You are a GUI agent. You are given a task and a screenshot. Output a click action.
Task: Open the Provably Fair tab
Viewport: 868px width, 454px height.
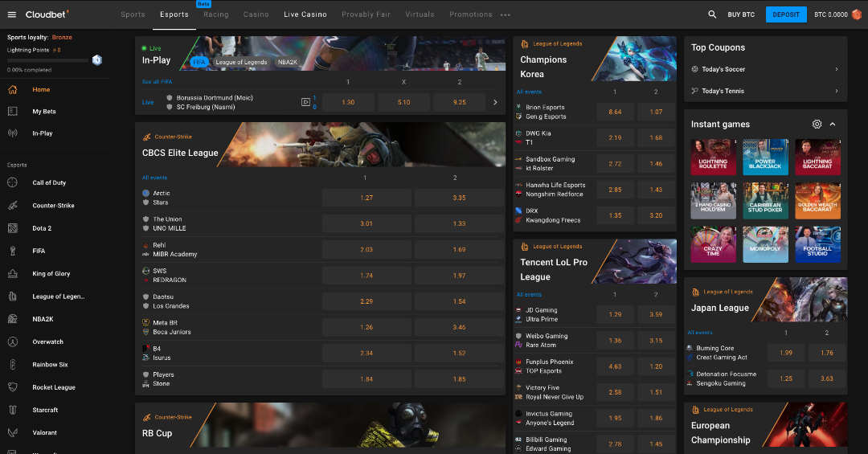tap(366, 14)
